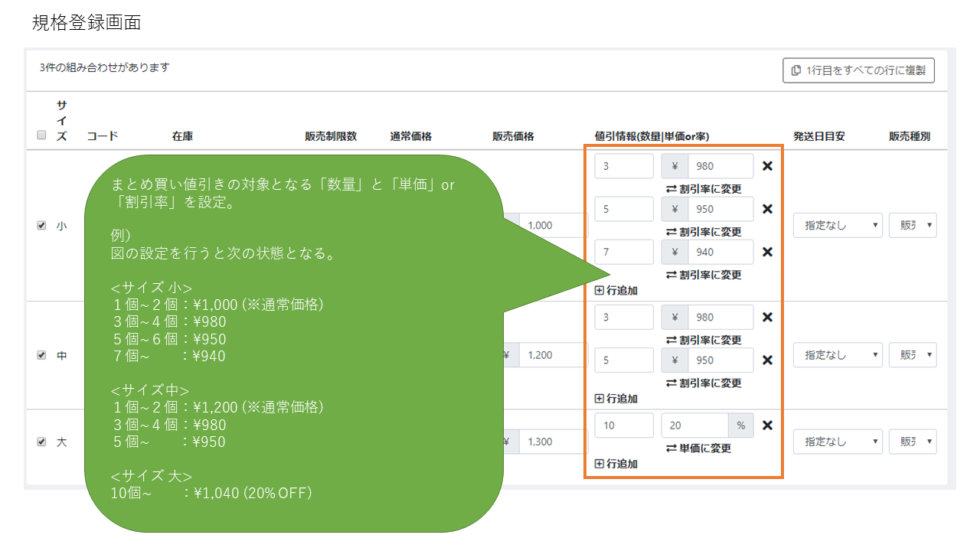980x551 pixels.
Task: Expand the sales type dropdown for size 中
Action: pyautogui.click(x=913, y=355)
